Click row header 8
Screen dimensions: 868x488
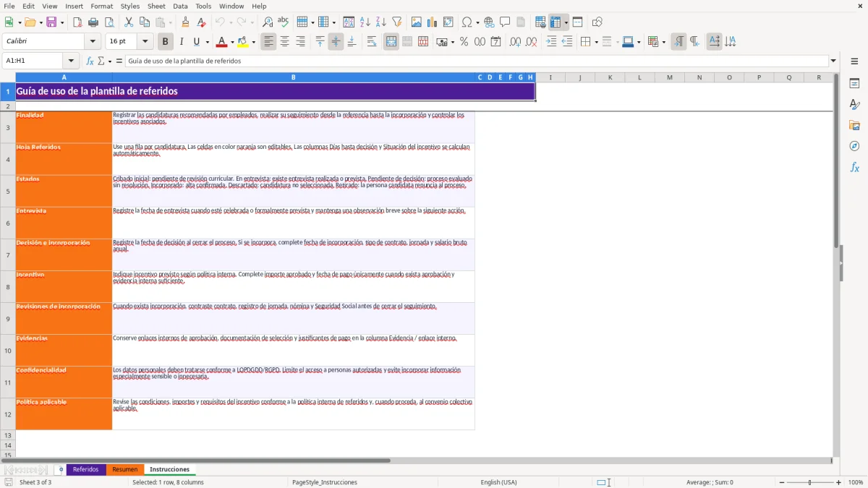click(x=8, y=287)
